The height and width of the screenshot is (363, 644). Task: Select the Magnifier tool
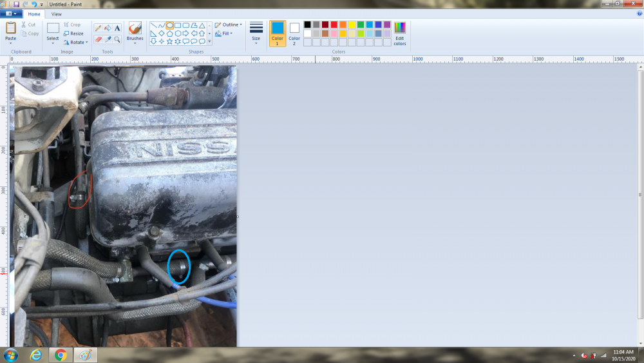click(117, 39)
